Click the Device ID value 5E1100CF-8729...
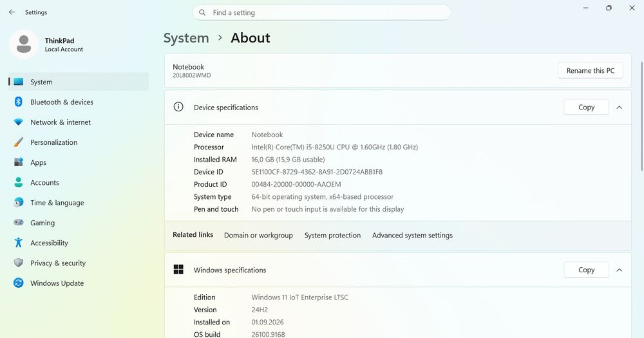The width and height of the screenshot is (644, 338). [x=317, y=172]
